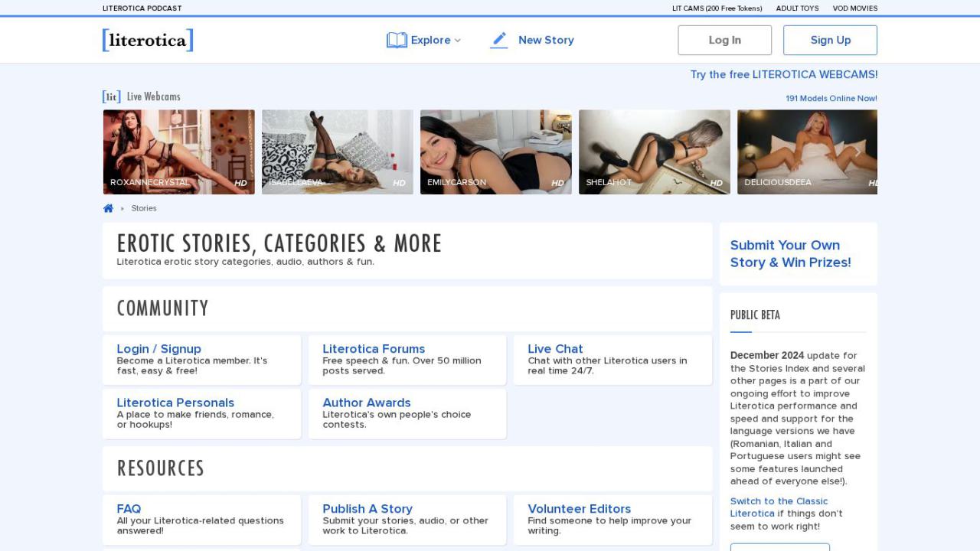
Task: Expand the Explore dropdown chevron
Action: 458,41
